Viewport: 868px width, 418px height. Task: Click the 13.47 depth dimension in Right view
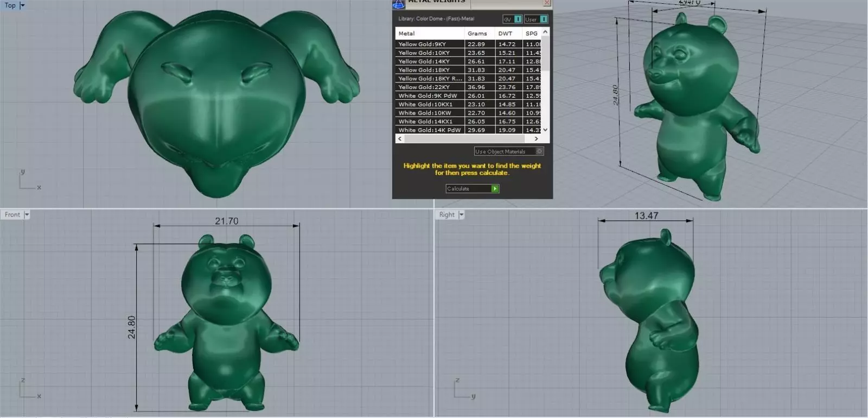(647, 216)
